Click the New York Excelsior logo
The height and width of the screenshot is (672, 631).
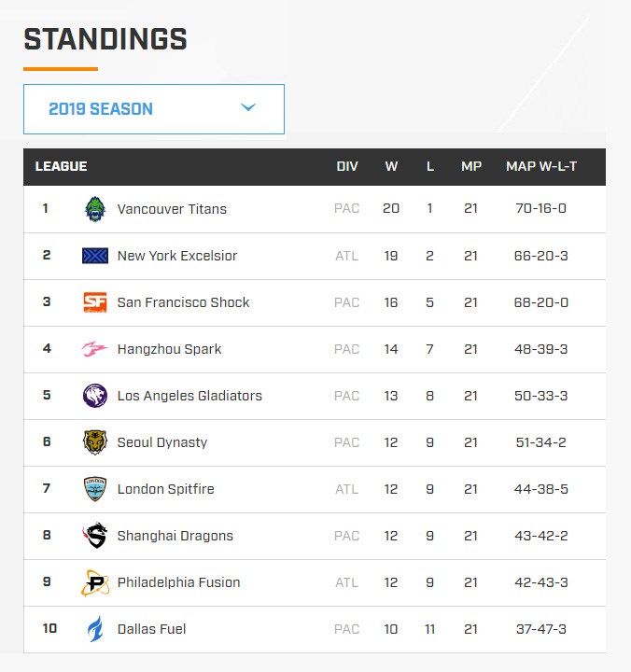[94, 256]
